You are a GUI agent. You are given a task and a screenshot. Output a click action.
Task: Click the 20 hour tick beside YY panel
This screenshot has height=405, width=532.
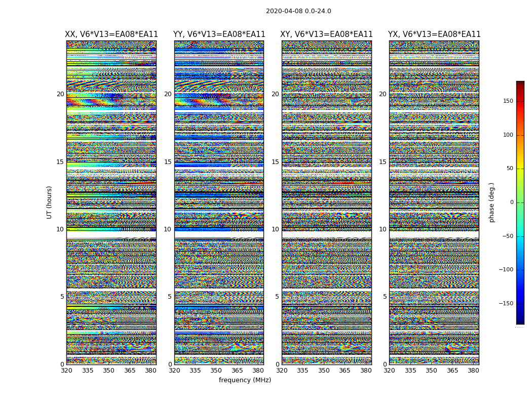point(168,94)
